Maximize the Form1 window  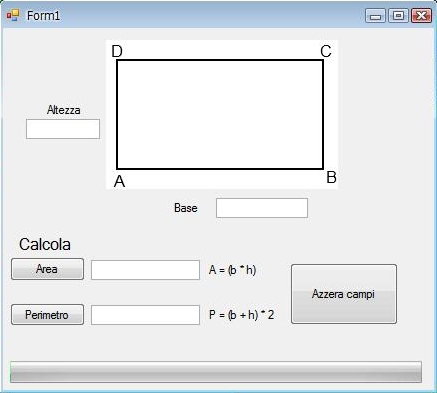click(x=398, y=16)
